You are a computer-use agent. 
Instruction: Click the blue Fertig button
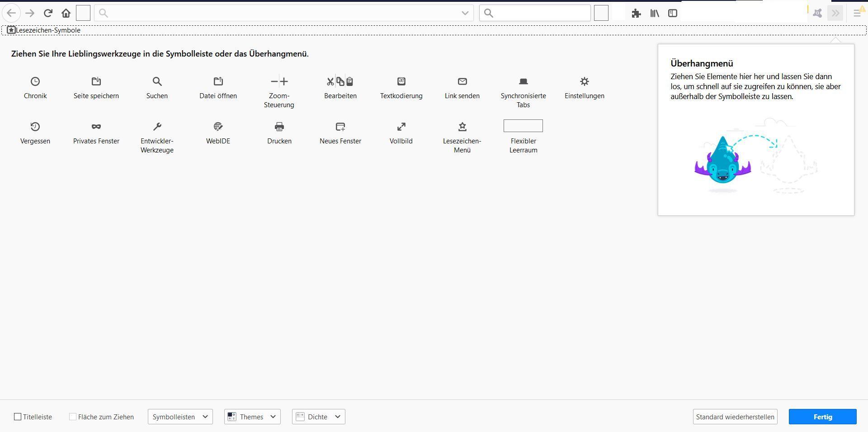coord(823,417)
